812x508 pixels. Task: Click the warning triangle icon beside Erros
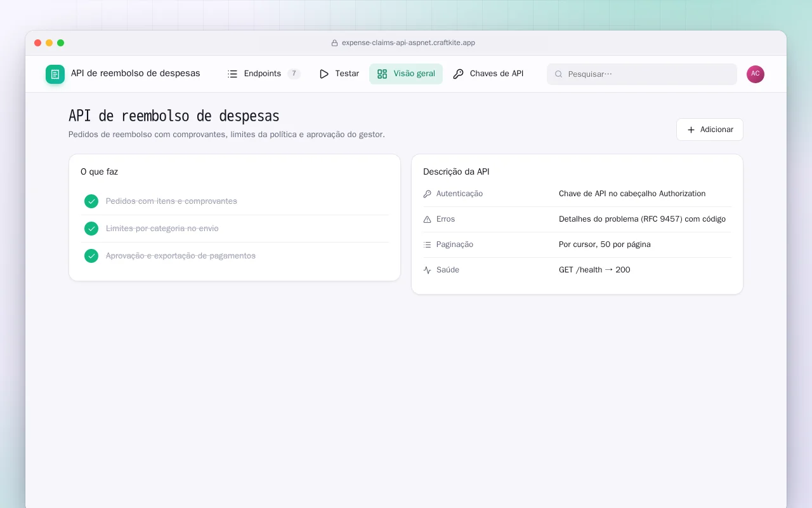click(428, 219)
